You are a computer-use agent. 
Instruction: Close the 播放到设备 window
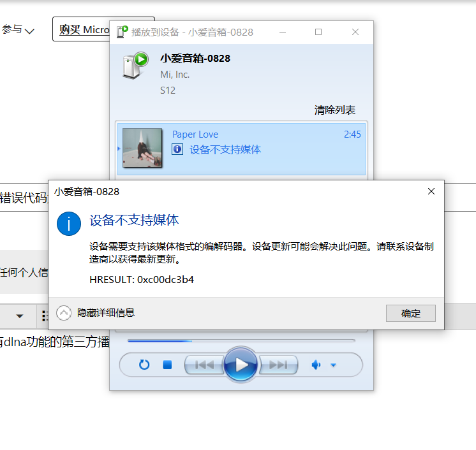pyautogui.click(x=355, y=32)
